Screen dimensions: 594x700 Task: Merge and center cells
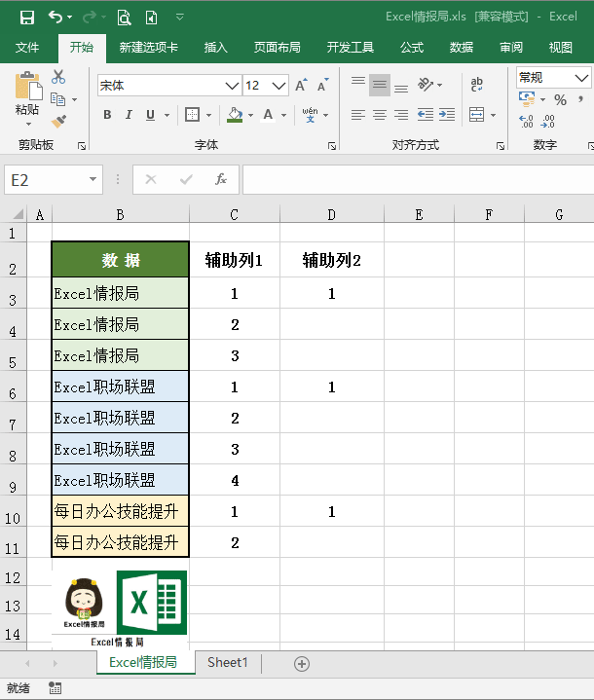click(476, 115)
